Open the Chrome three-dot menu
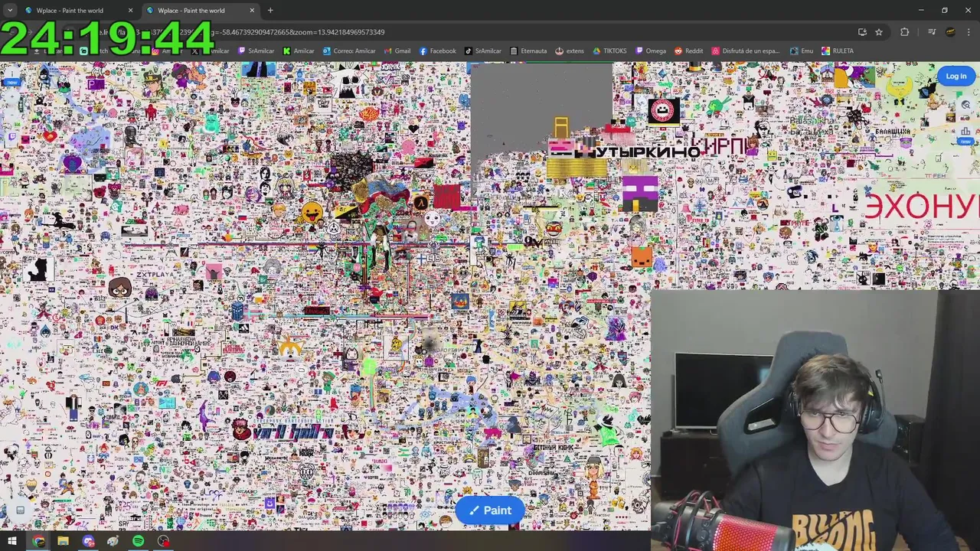This screenshot has width=980, height=551. [x=969, y=32]
